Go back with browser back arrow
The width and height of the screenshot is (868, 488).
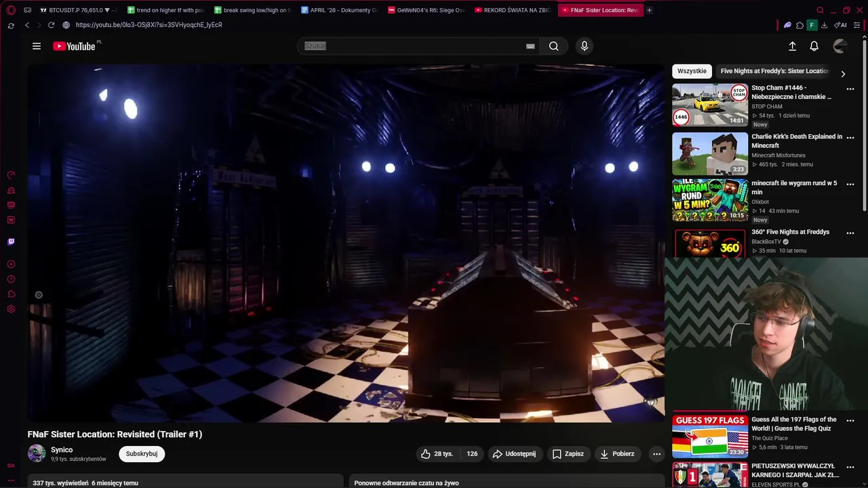point(27,25)
